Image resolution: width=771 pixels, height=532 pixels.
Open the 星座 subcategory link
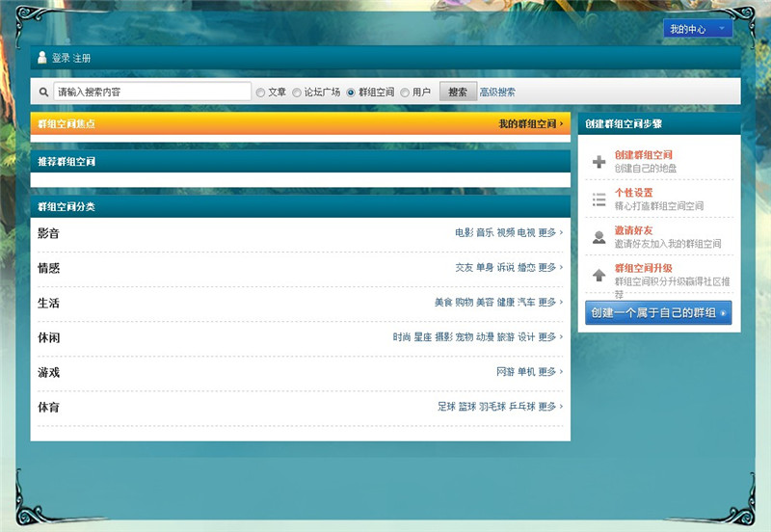(x=423, y=337)
